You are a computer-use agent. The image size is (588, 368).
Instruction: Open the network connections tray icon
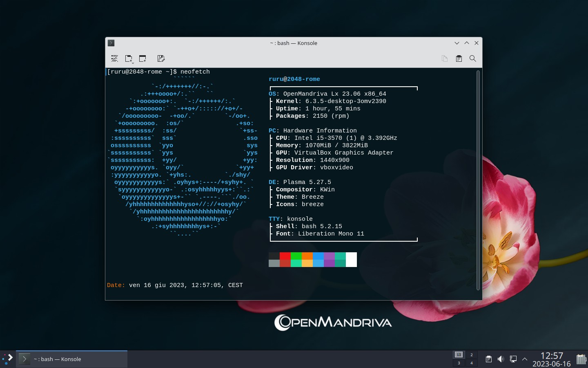click(513, 359)
